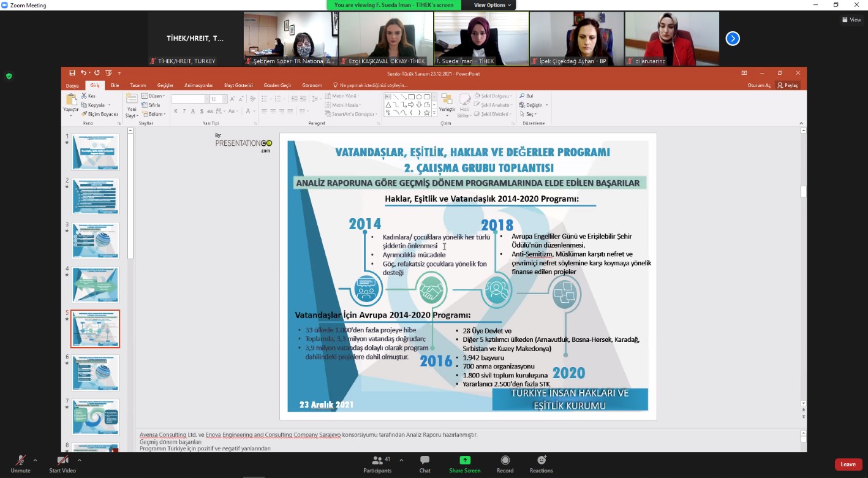Expand the Seç selection dropdown
The width and height of the screenshot is (868, 478).
pyautogui.click(x=529, y=114)
